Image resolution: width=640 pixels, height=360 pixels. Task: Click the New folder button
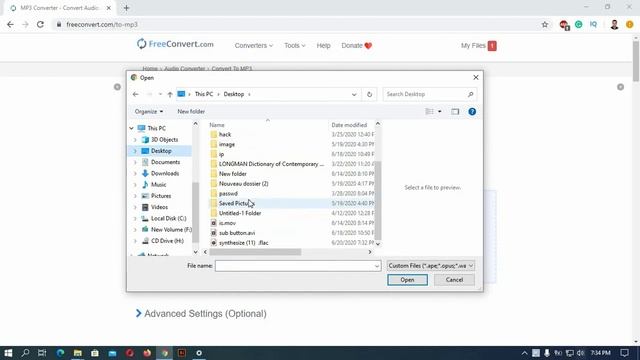(191, 111)
